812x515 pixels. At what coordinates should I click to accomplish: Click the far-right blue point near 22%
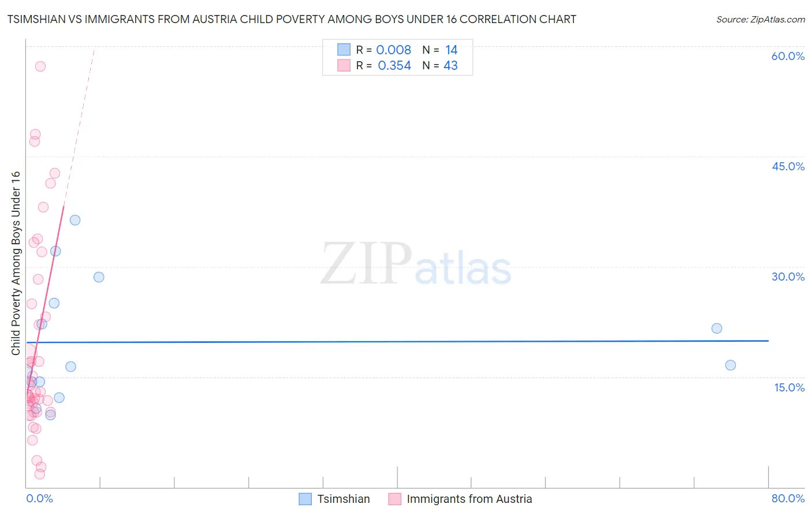(x=717, y=329)
